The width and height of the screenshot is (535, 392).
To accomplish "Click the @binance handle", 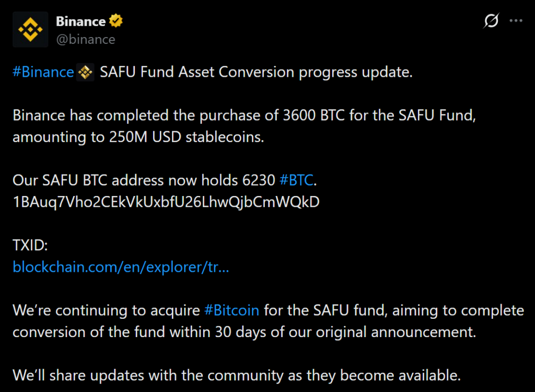I will point(85,39).
